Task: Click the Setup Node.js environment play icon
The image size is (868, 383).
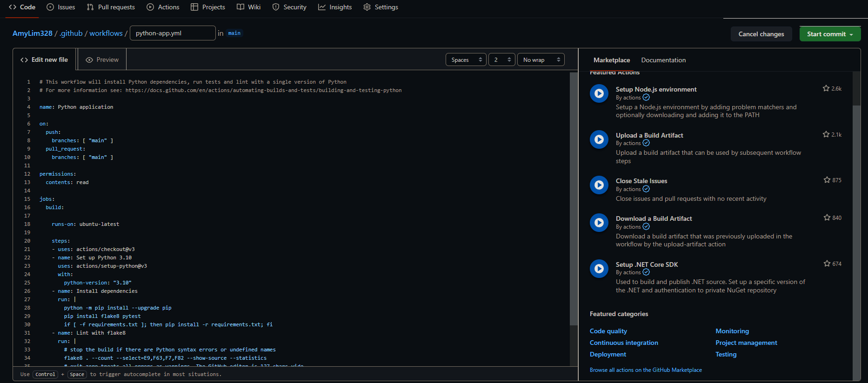Action: coord(599,93)
